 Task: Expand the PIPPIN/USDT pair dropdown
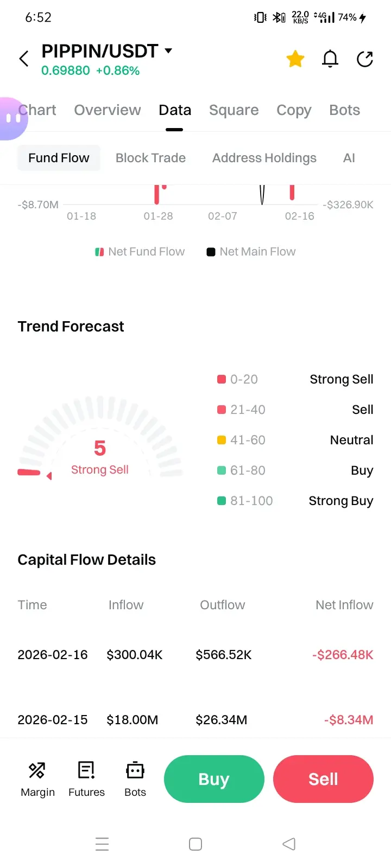[168, 51]
